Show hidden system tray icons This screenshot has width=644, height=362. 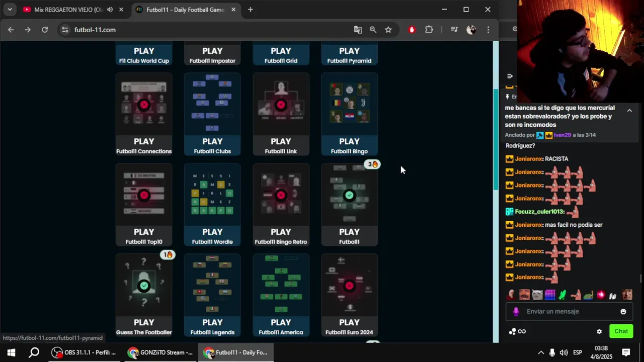[541, 352]
